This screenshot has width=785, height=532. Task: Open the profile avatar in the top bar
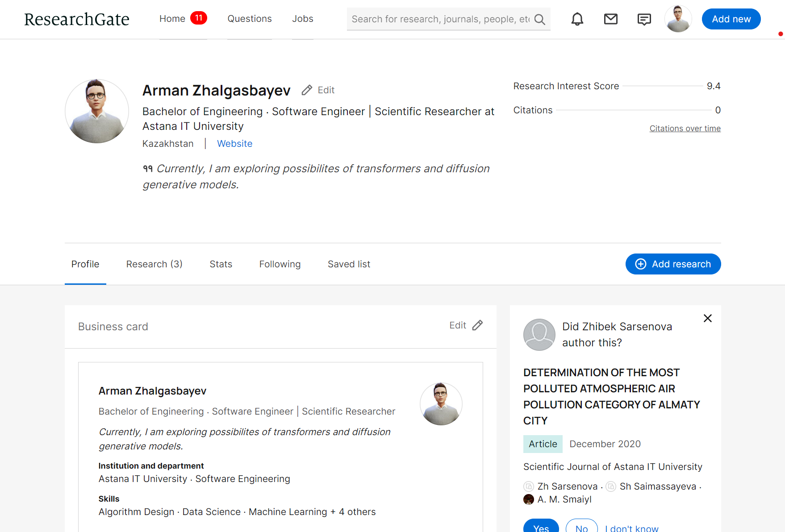click(678, 19)
